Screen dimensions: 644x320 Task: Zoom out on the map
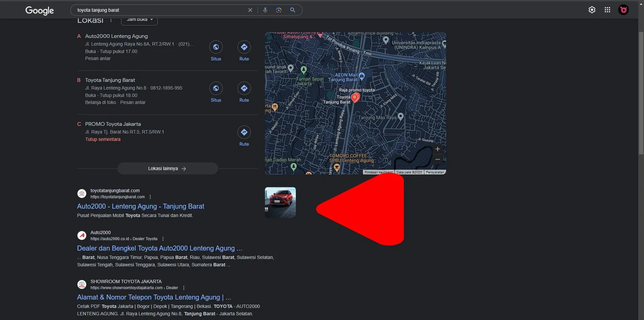tap(438, 159)
